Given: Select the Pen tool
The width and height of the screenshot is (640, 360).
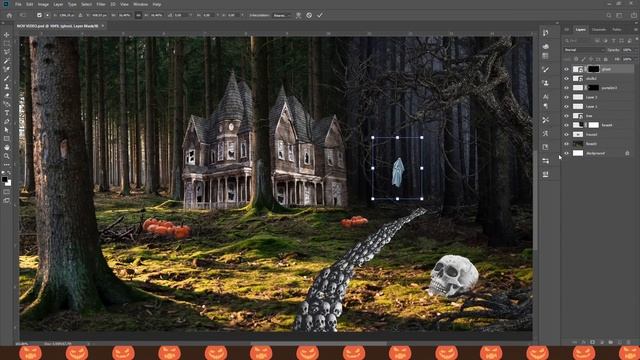Looking at the screenshot, I should click(7, 122).
